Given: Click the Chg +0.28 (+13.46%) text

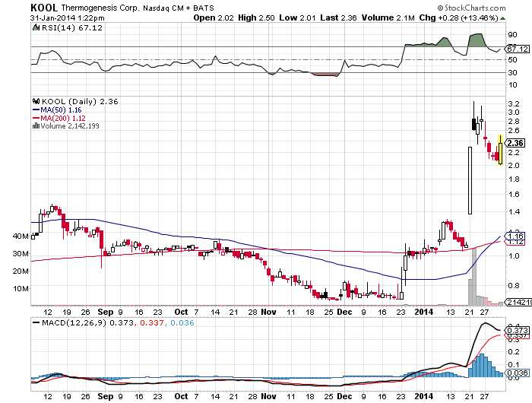Looking at the screenshot, I should (459, 17).
